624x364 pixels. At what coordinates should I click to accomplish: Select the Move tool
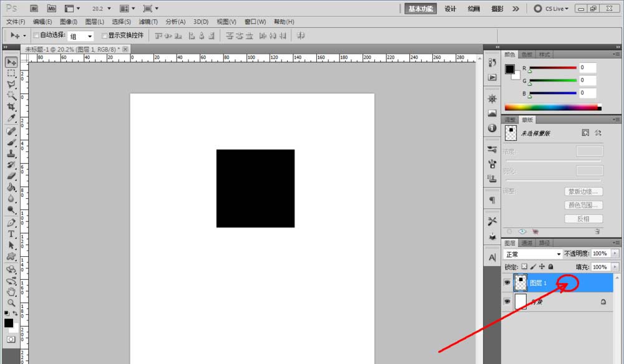[x=11, y=62]
